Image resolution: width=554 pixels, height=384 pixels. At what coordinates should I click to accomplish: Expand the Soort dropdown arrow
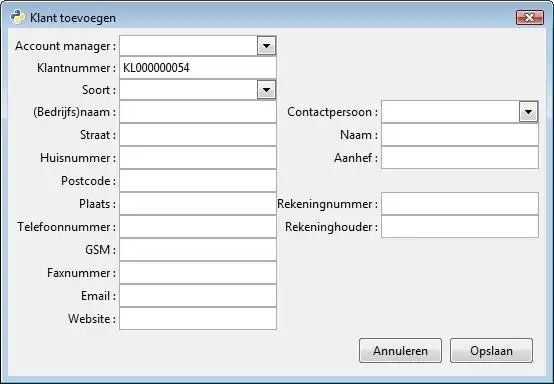point(266,90)
